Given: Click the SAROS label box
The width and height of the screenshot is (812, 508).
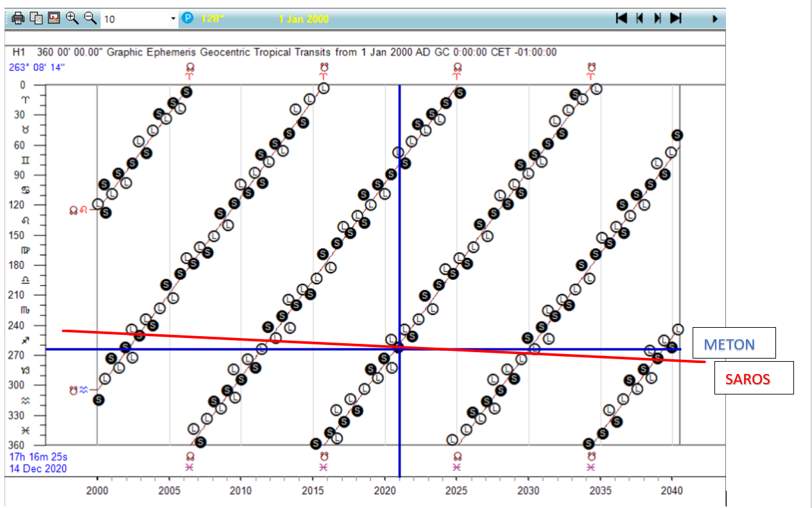Looking at the screenshot, I should pos(754,378).
